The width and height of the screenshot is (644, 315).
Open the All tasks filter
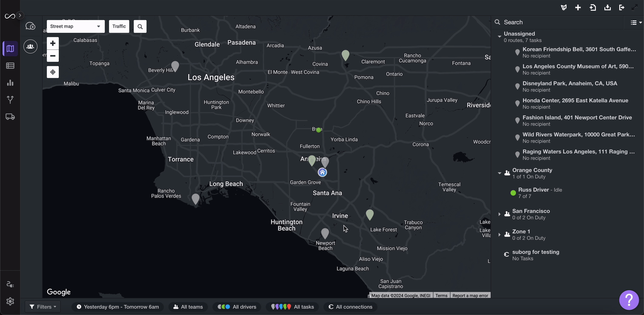click(293, 306)
